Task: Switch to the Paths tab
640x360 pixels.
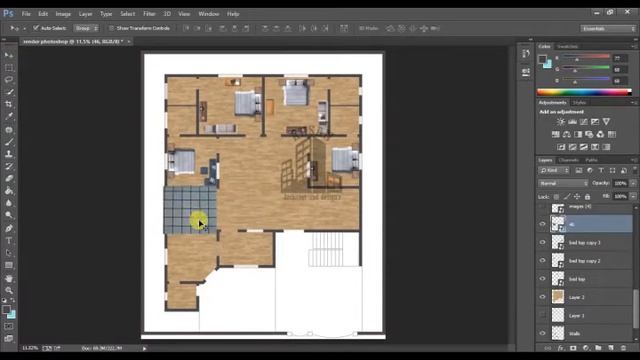Action: point(591,160)
